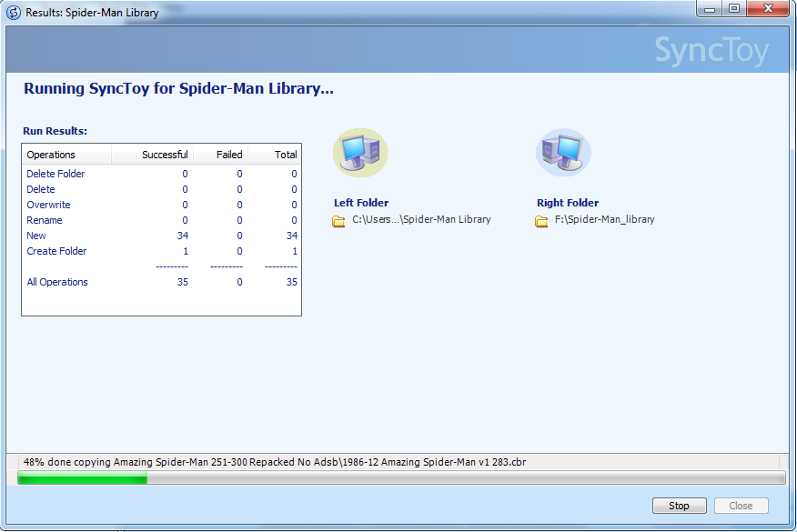The image size is (797, 532).
Task: Click the Overwrite row label
Action: [49, 205]
